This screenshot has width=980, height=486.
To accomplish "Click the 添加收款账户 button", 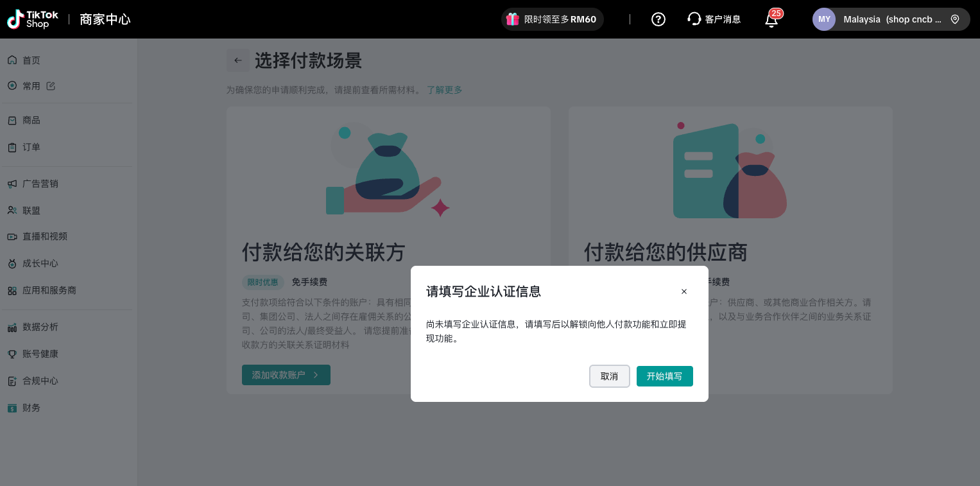I will pyautogui.click(x=286, y=375).
